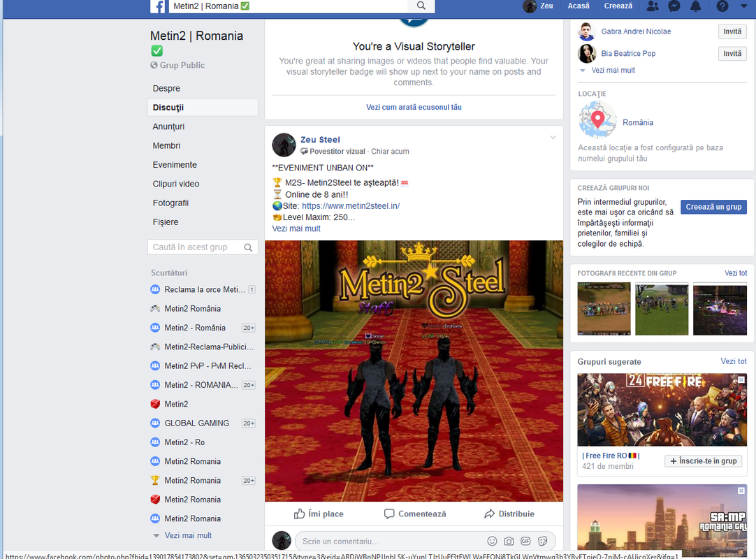Image resolution: width=756 pixels, height=559 pixels.
Task: Open the Metin2 Steel post image
Action: pyautogui.click(x=414, y=371)
